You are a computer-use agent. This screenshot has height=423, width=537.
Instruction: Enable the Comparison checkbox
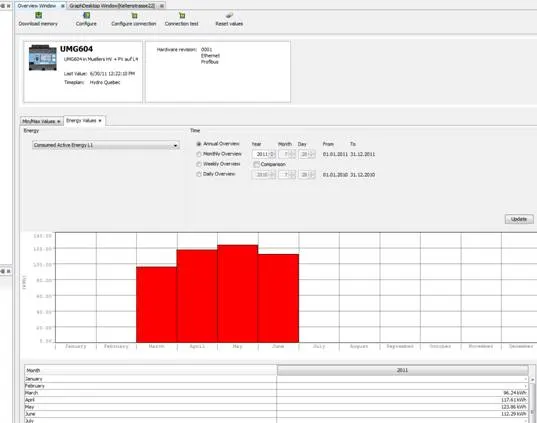click(256, 164)
